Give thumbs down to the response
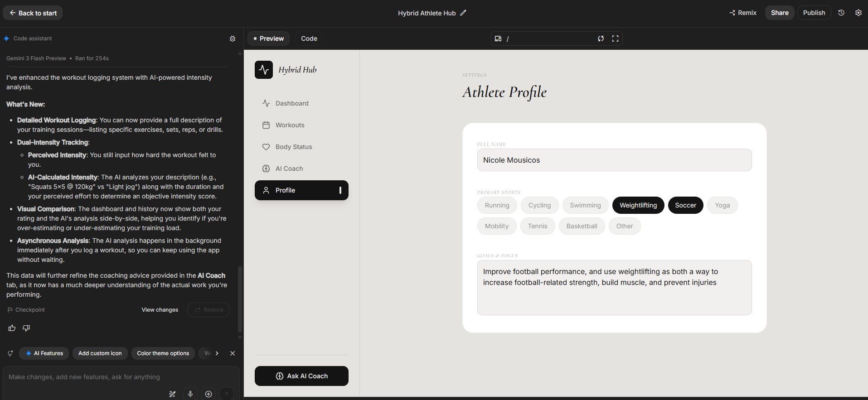The image size is (868, 400). coord(26,328)
